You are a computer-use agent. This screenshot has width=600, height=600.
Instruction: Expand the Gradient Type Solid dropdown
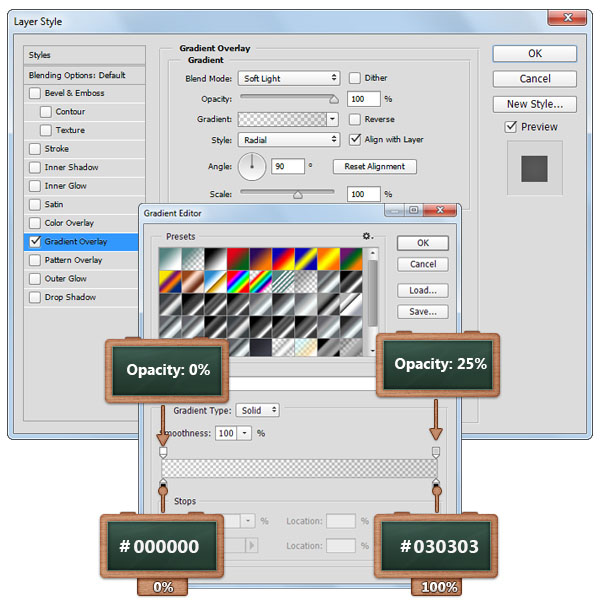(x=258, y=410)
